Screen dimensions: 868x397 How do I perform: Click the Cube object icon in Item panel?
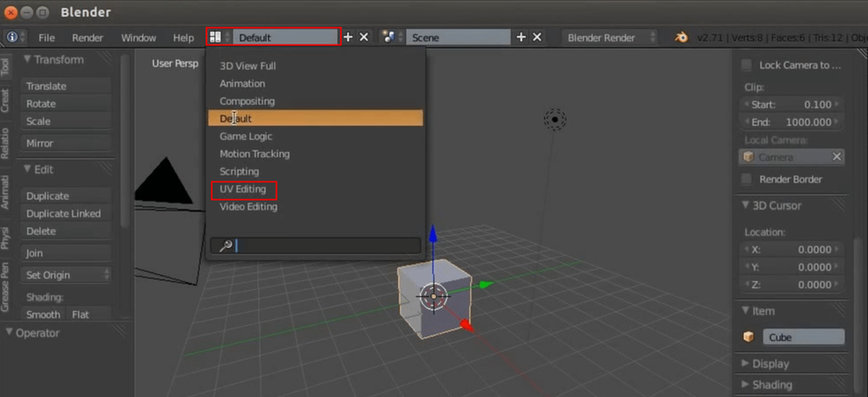[749, 337]
